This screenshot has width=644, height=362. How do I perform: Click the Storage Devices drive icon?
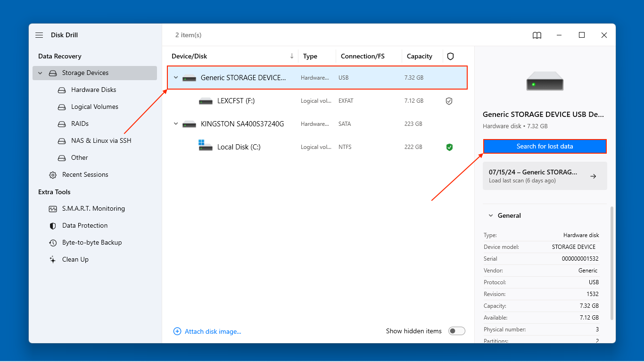tap(53, 73)
